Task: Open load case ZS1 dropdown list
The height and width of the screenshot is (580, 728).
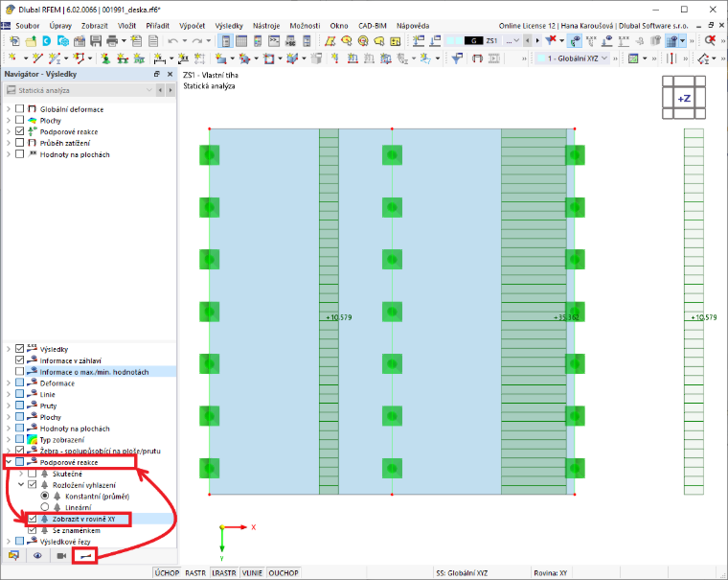Action: [512, 41]
